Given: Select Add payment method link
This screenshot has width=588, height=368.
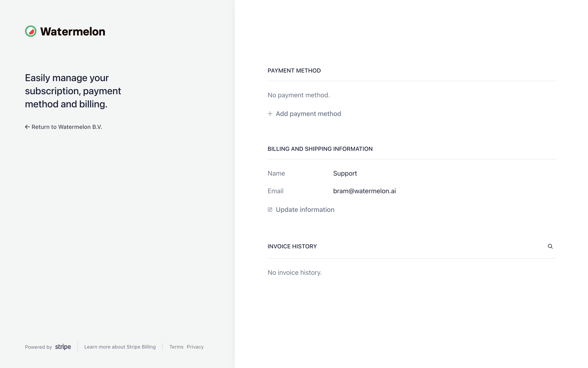Looking at the screenshot, I should pyautogui.click(x=304, y=114).
